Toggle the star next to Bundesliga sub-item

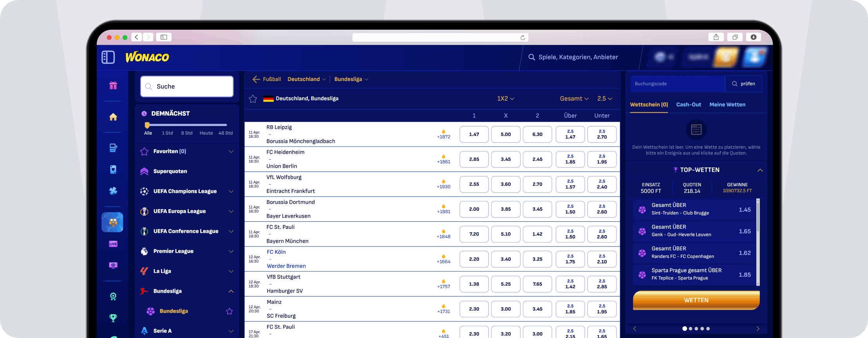(x=230, y=311)
